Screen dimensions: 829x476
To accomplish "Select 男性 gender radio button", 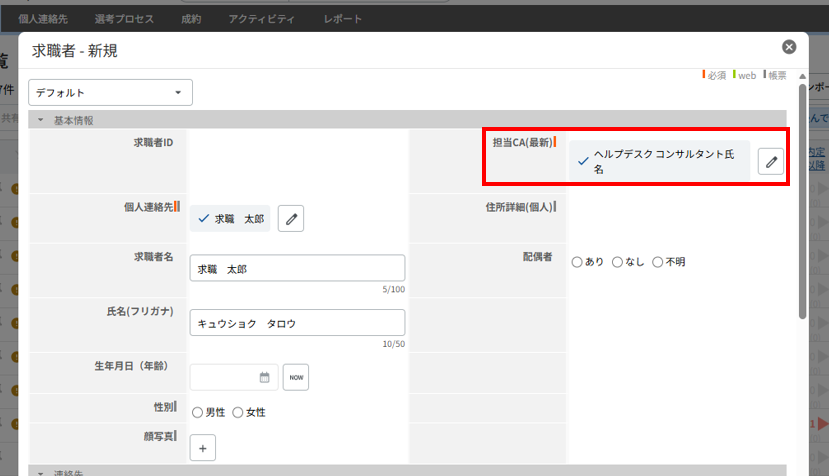I will (x=197, y=412).
